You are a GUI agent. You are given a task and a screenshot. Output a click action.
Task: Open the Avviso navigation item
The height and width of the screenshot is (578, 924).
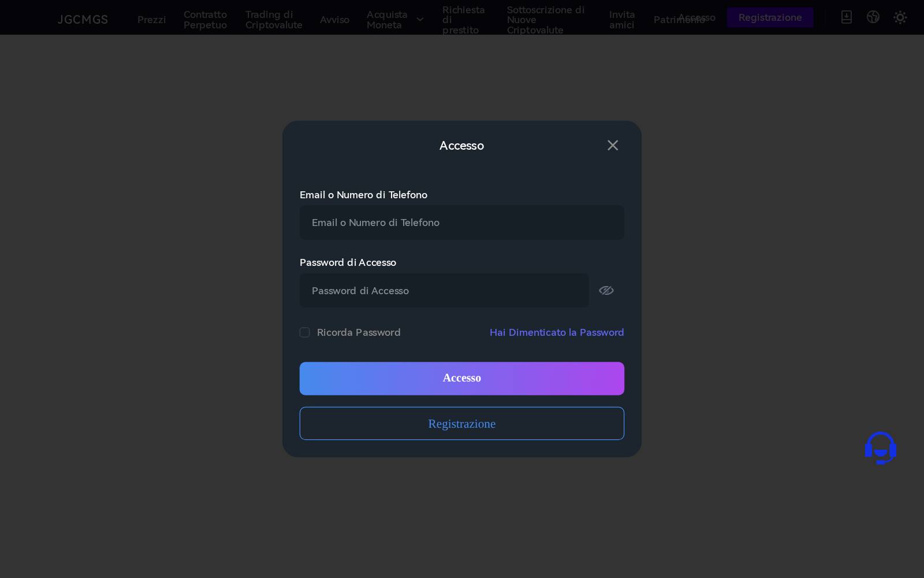pyautogui.click(x=334, y=20)
